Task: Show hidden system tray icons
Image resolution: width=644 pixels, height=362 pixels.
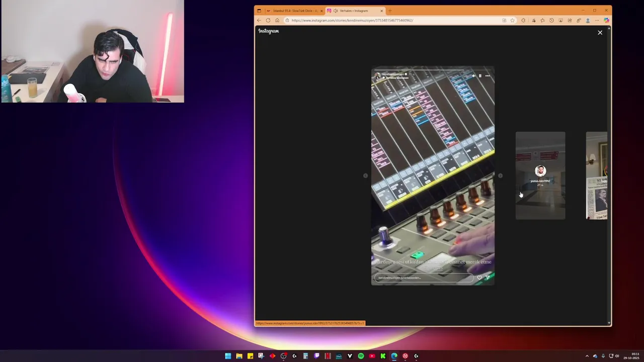Action: click(x=587, y=356)
